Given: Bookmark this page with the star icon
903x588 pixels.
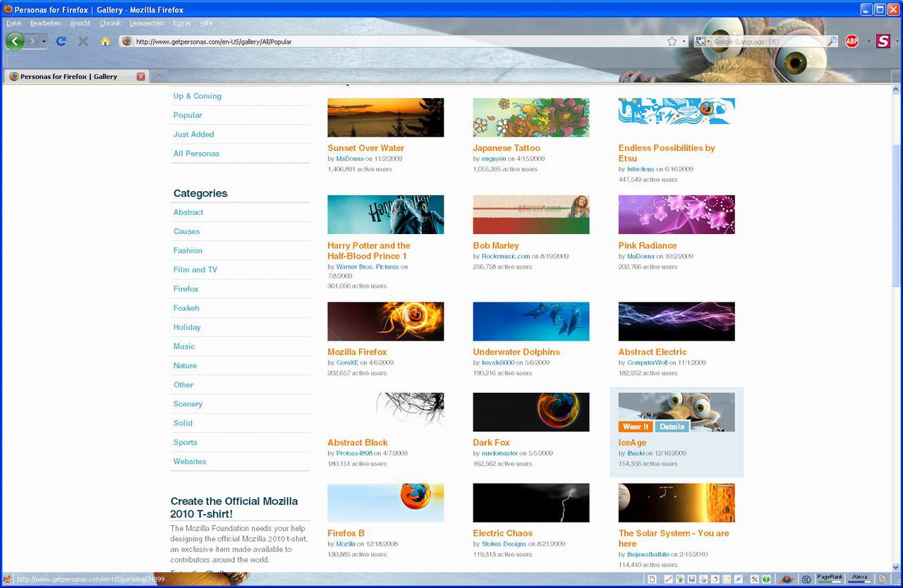Looking at the screenshot, I should pyautogui.click(x=672, y=42).
